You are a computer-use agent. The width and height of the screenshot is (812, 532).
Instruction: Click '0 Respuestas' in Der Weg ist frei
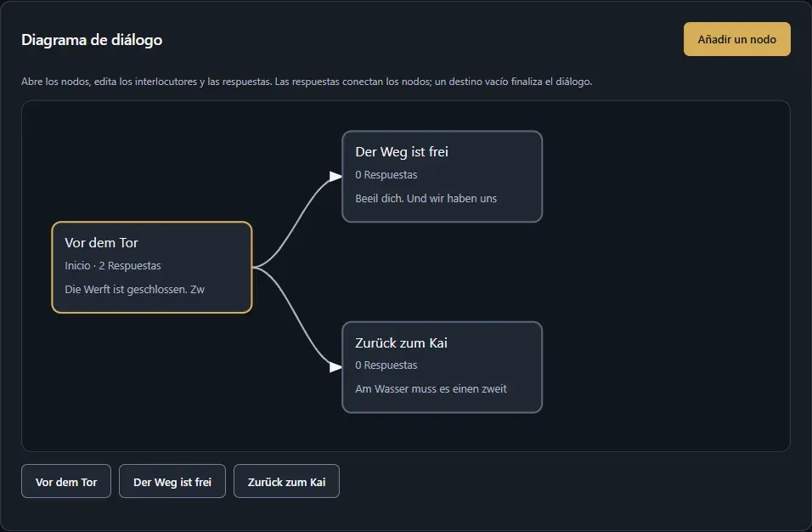click(386, 175)
